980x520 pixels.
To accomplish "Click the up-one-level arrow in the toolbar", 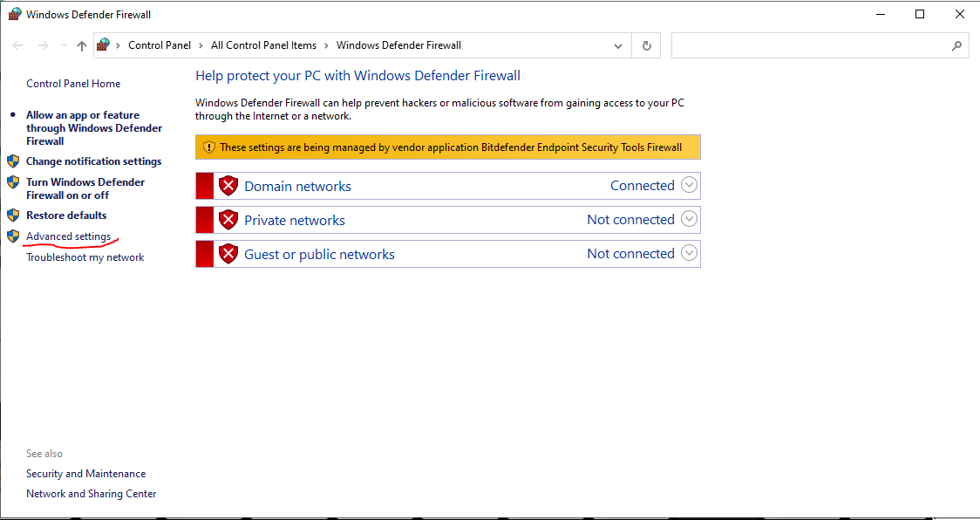I will (x=80, y=44).
